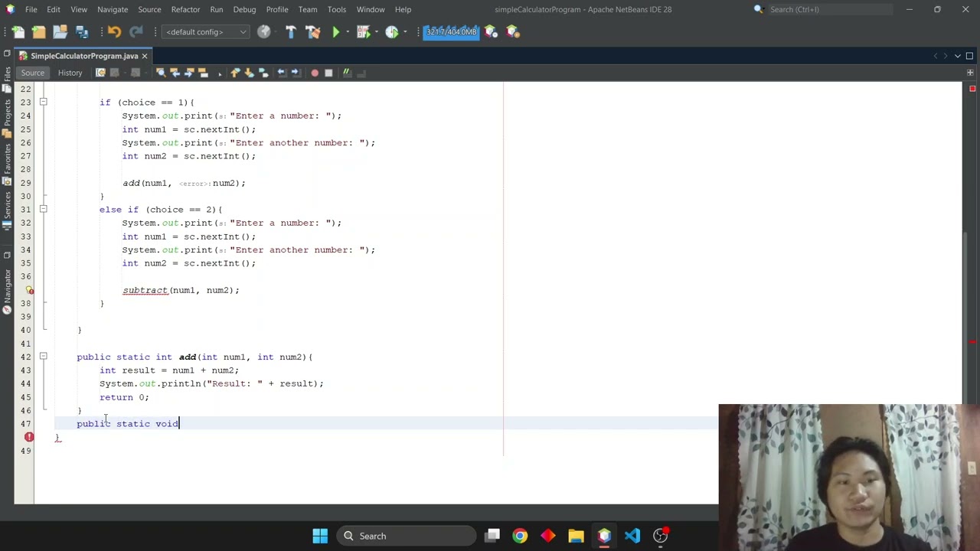Image resolution: width=980 pixels, height=551 pixels.
Task: Click the Clean and Build icon
Action: click(312, 32)
